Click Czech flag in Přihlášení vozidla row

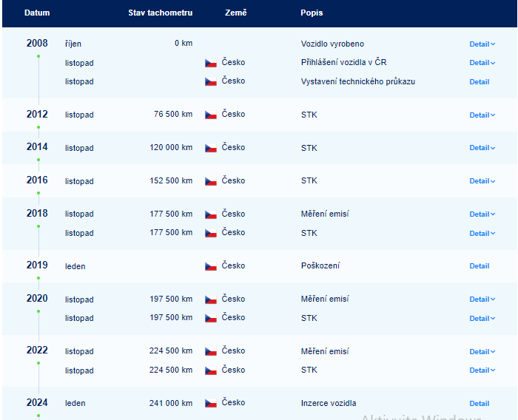tap(211, 63)
